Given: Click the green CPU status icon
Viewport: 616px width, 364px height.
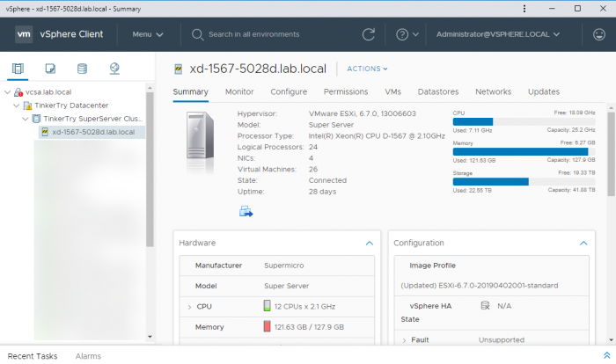Looking at the screenshot, I should (267, 305).
